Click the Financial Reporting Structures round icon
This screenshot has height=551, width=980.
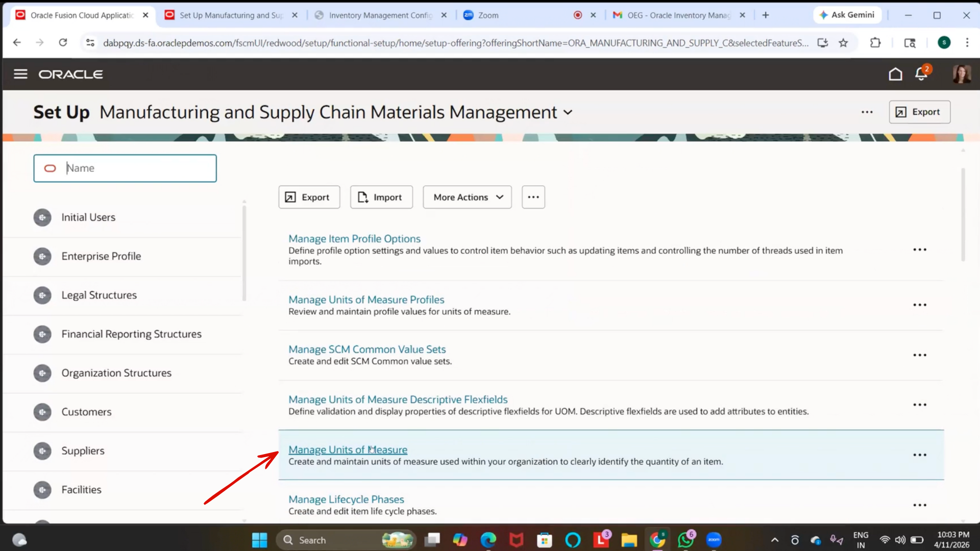point(42,335)
